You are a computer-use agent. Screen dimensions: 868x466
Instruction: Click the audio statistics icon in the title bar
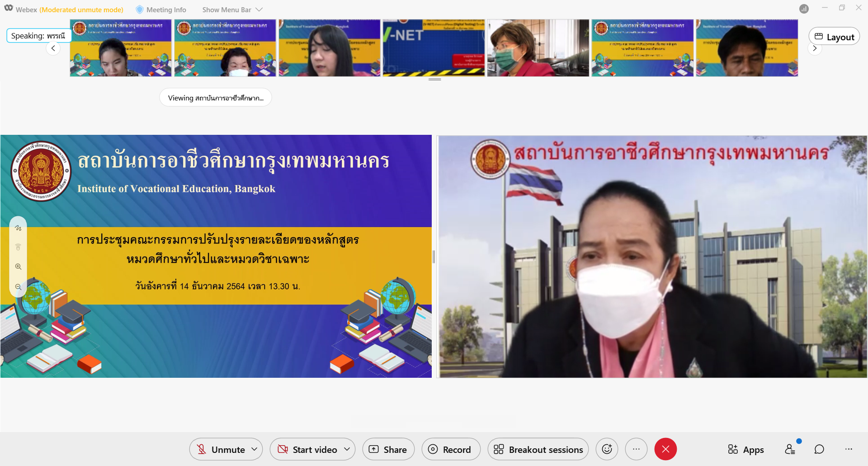click(804, 9)
